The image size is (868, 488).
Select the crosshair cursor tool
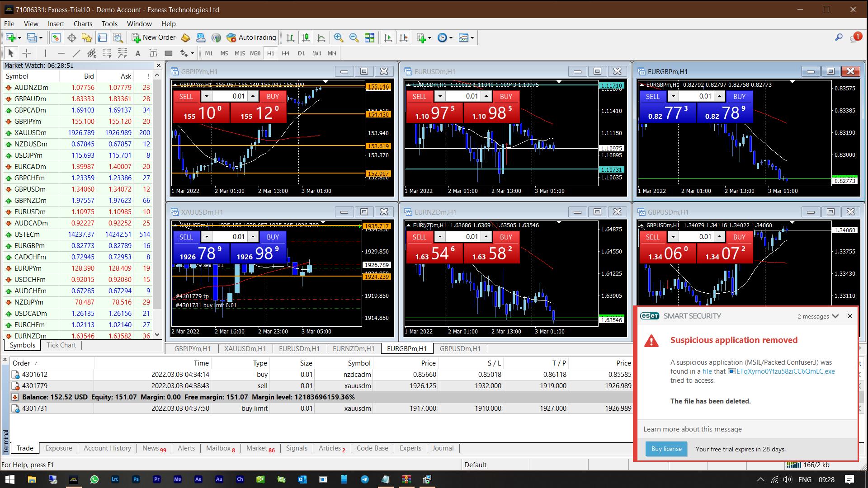coord(27,53)
